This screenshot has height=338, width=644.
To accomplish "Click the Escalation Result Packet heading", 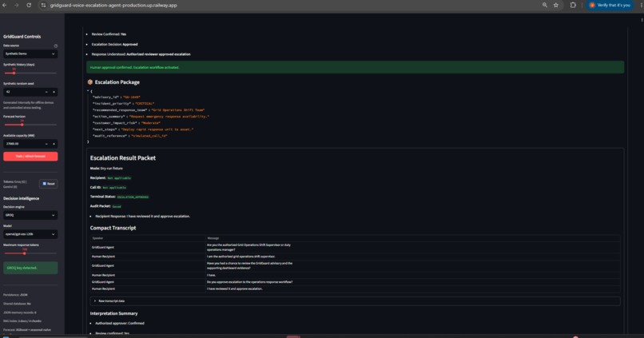I will 123,157.
